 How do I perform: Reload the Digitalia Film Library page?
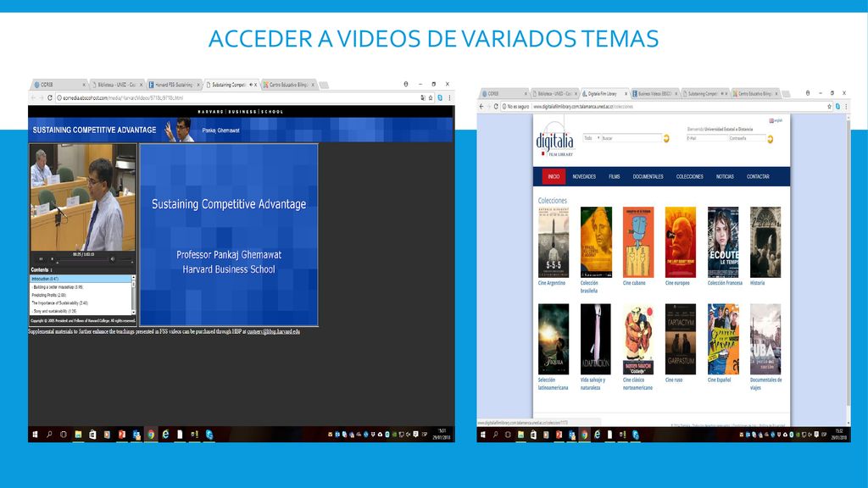[496, 106]
